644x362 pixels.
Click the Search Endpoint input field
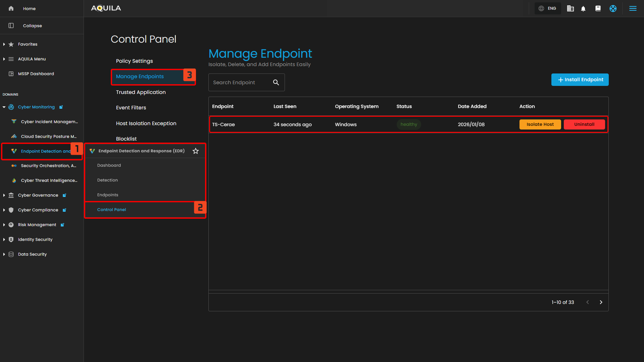(x=240, y=83)
